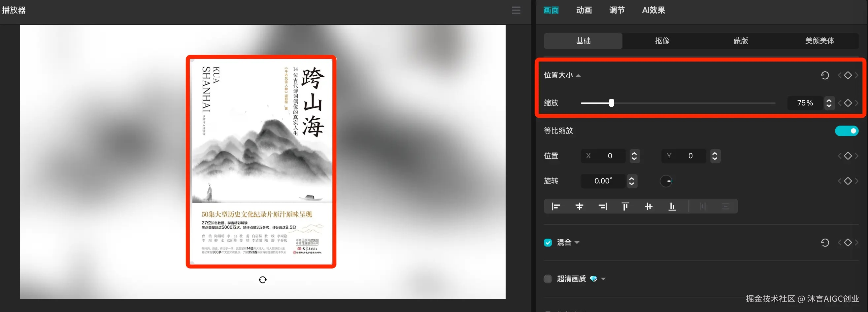Align the clip to the left edge
Viewport: 868px width, 312px height.
pyautogui.click(x=556, y=206)
